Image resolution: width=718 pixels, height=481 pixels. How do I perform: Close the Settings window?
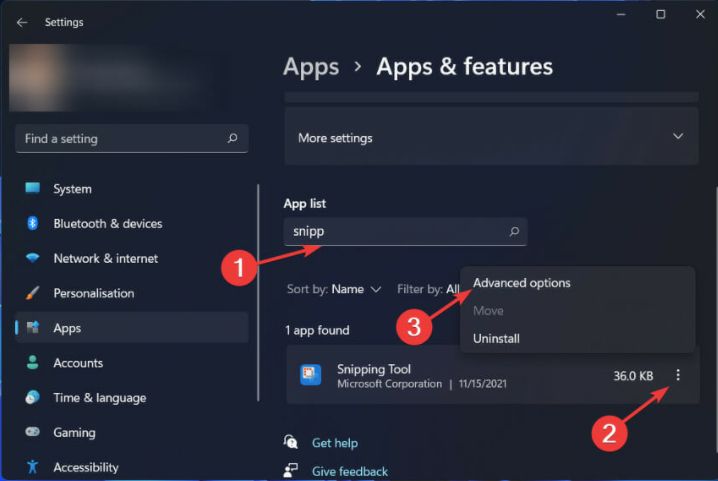pyautogui.click(x=700, y=15)
